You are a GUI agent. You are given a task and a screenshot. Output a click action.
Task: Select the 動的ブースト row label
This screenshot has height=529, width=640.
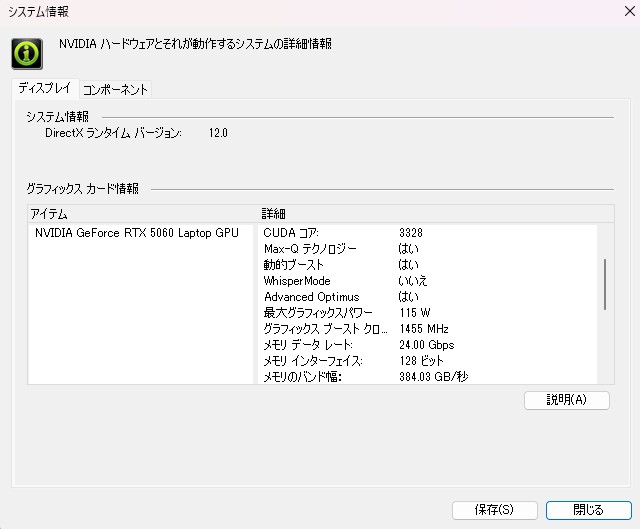coord(293,264)
